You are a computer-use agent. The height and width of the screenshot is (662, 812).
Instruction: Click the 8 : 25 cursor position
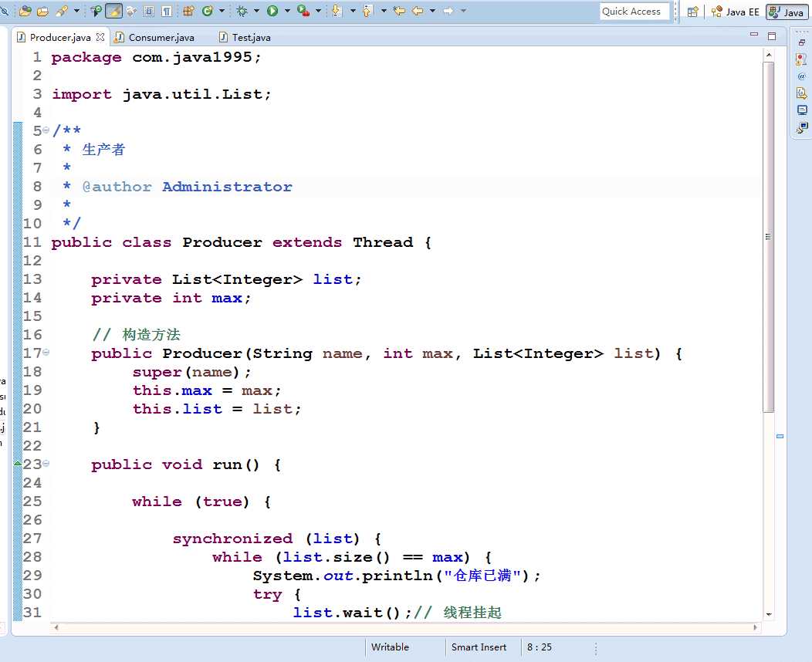coord(539,647)
